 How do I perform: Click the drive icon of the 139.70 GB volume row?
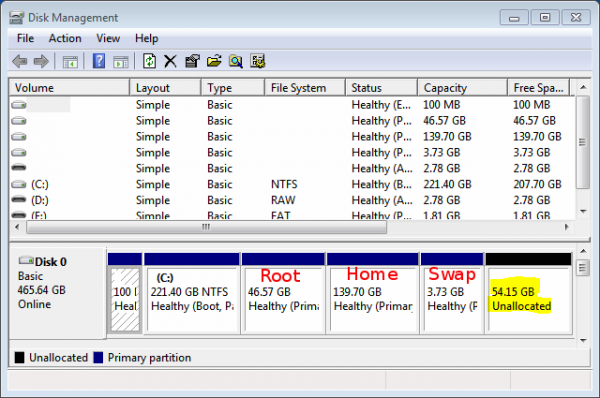pyautogui.click(x=19, y=137)
